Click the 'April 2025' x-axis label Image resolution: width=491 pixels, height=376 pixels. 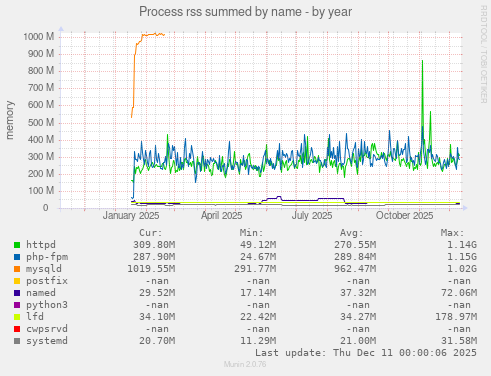pyautogui.click(x=221, y=216)
